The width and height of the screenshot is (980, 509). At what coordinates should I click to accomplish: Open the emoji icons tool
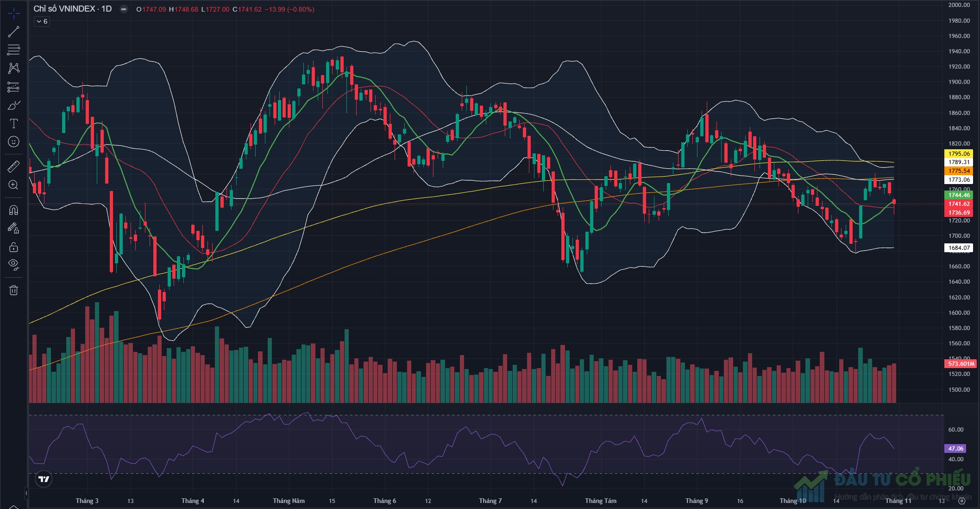pyautogui.click(x=14, y=141)
